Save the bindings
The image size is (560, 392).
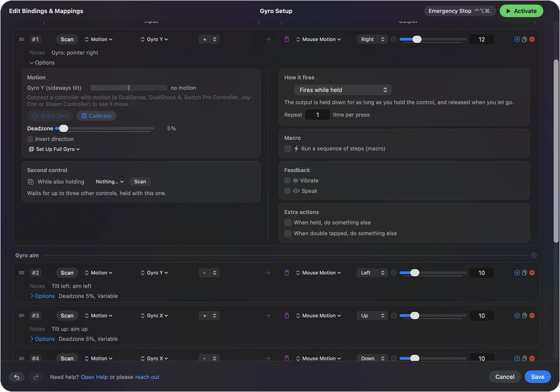[x=538, y=377]
